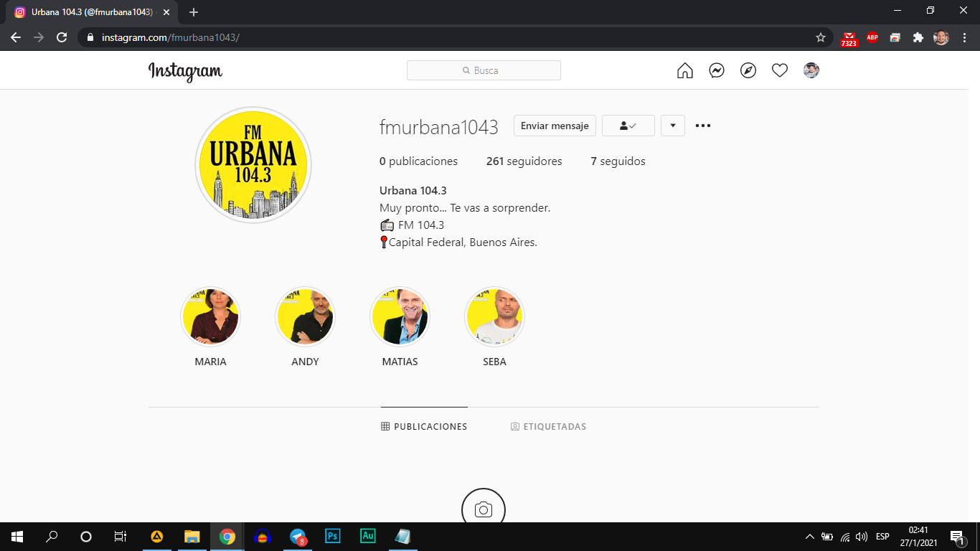Image resolution: width=980 pixels, height=551 pixels.
Task: Reload the Instagram page
Action: point(62,37)
